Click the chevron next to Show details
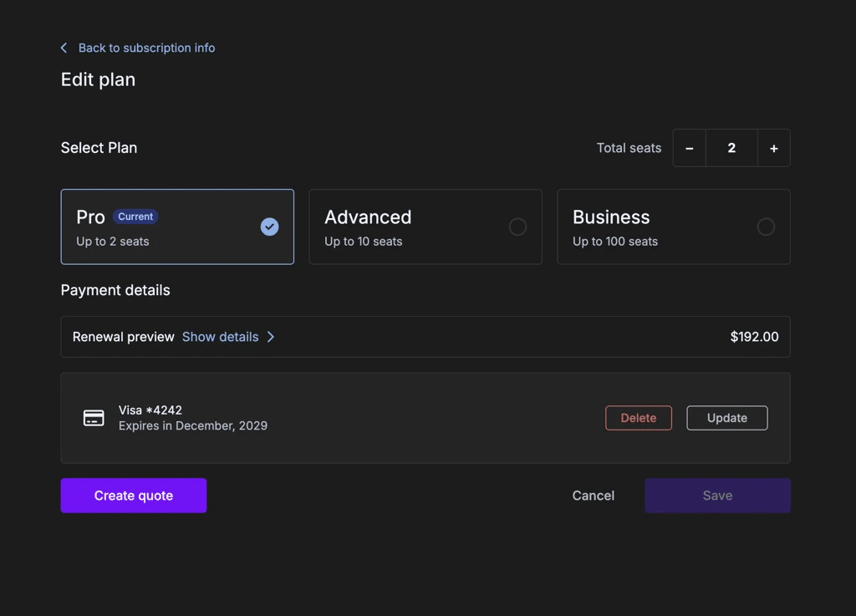Image resolution: width=856 pixels, height=616 pixels. point(270,337)
